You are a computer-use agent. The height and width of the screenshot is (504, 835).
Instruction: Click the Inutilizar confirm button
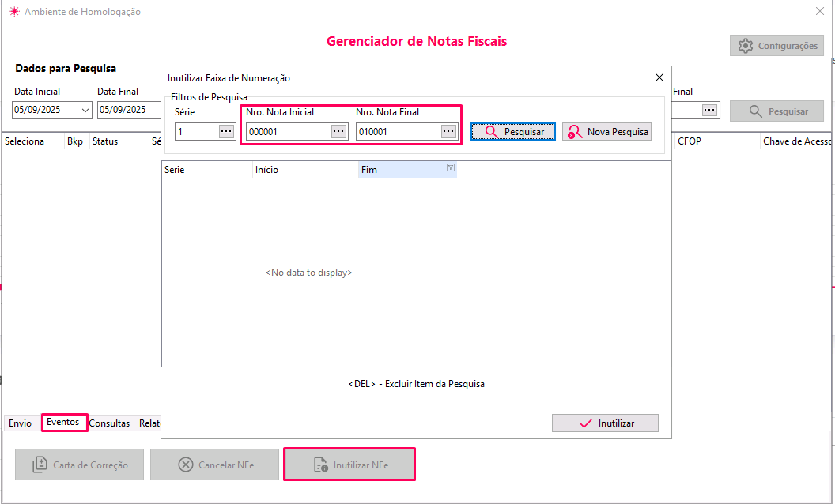[x=605, y=423]
